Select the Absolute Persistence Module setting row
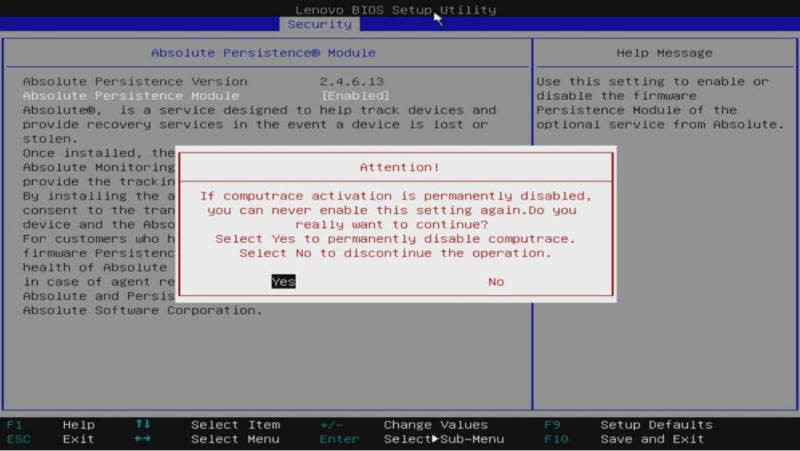Screen dimensions: 800x451 tap(206, 96)
